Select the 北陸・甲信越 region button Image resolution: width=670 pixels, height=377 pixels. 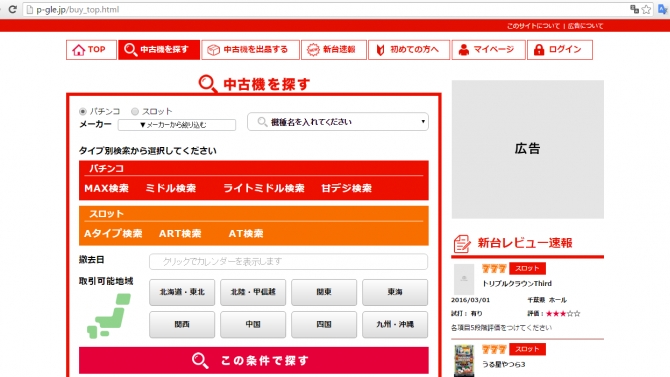[x=253, y=292]
